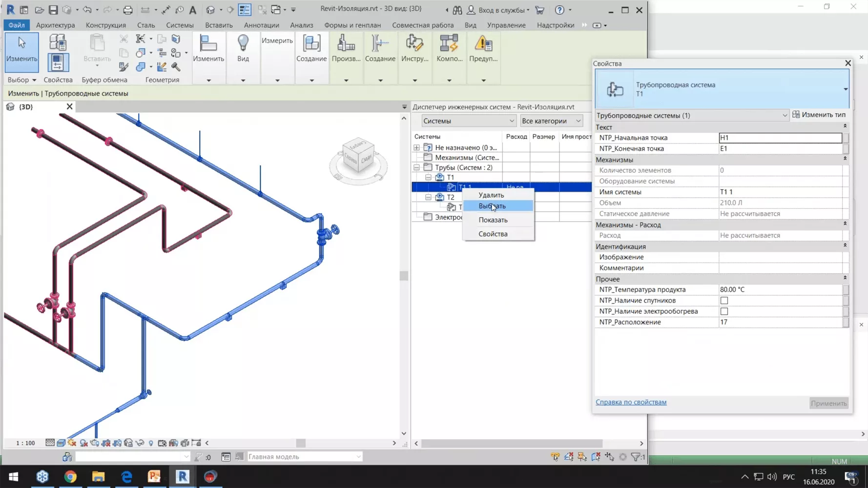Switch to the Архитектура ribbon tab
The width and height of the screenshot is (868, 488).
(x=55, y=25)
